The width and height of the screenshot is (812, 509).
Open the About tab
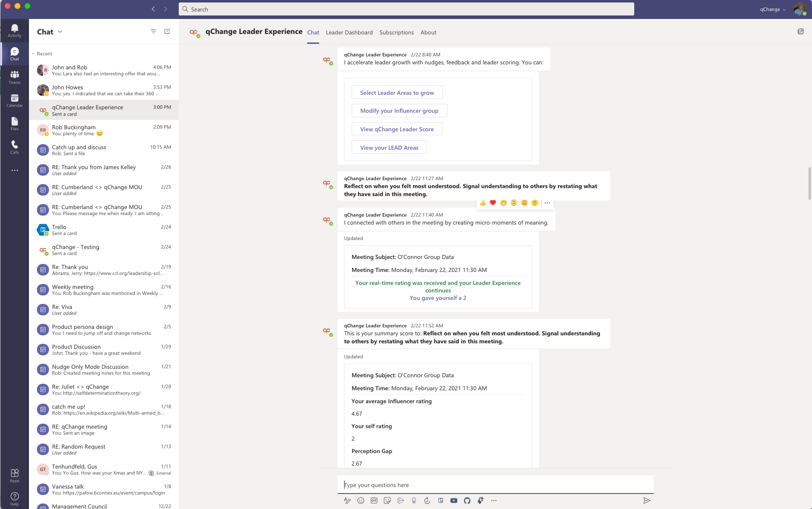click(x=428, y=32)
